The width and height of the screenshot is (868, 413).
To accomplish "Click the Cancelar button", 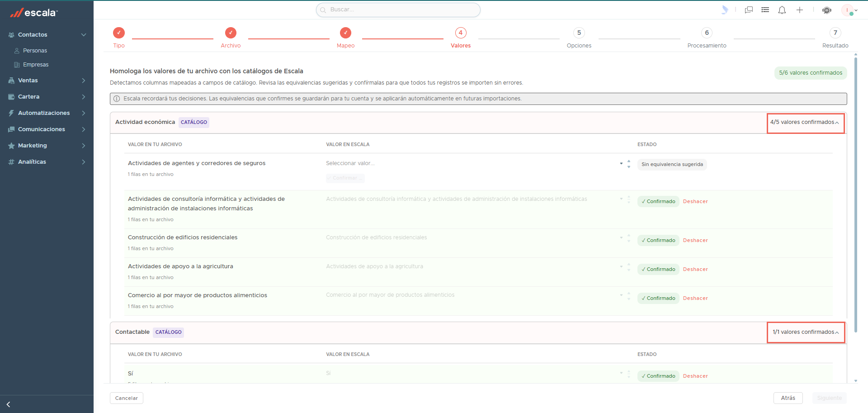I will [x=127, y=398].
